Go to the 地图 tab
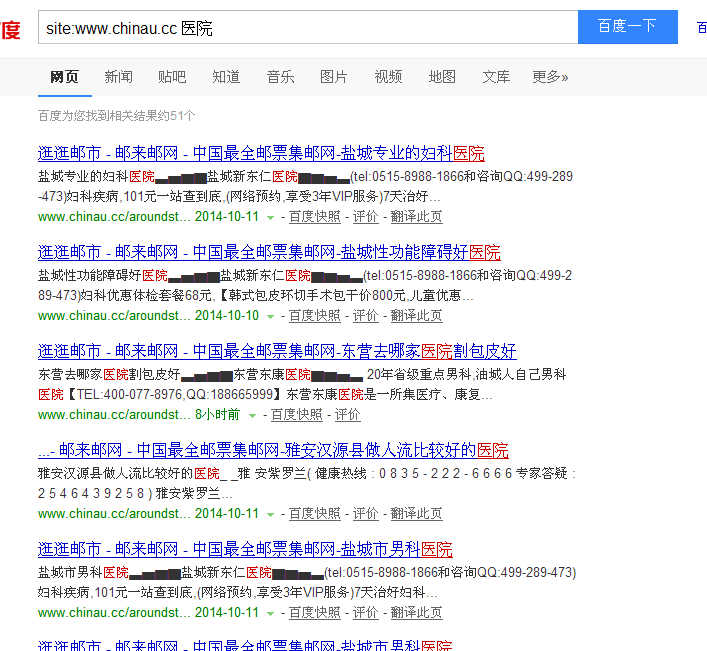Viewport: 707px width, 651px height. click(x=442, y=77)
